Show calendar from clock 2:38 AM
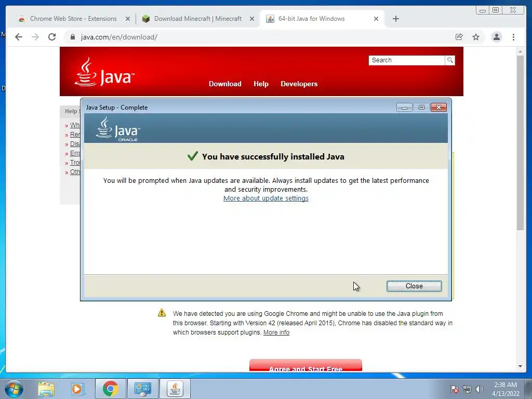 coord(506,389)
